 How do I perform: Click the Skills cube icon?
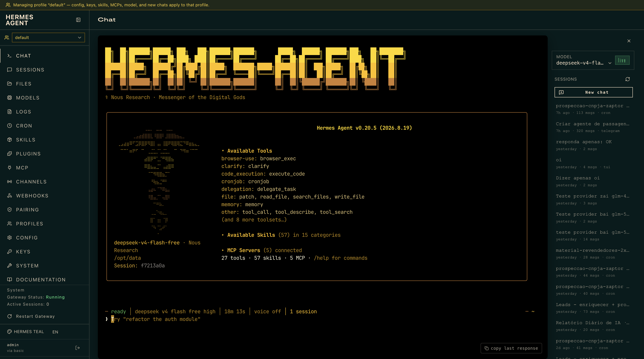point(10,140)
